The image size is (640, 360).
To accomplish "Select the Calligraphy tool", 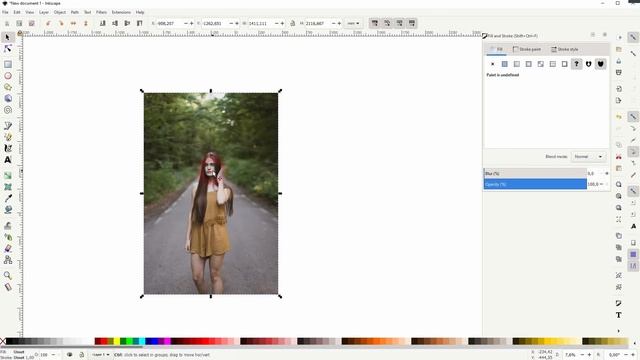I will point(7,148).
